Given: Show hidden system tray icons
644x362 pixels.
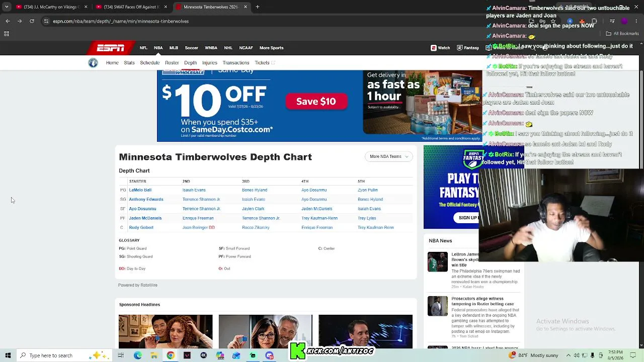Looking at the screenshot, I should [569, 355].
